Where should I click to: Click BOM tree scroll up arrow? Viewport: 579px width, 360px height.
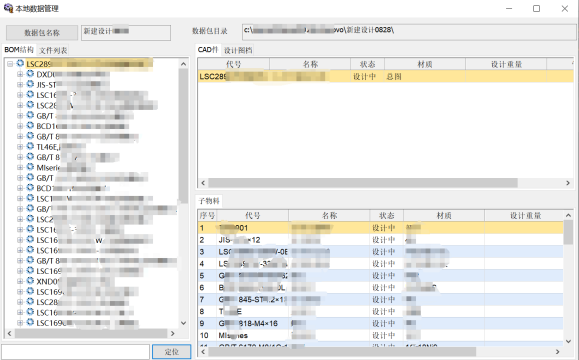tap(184, 64)
